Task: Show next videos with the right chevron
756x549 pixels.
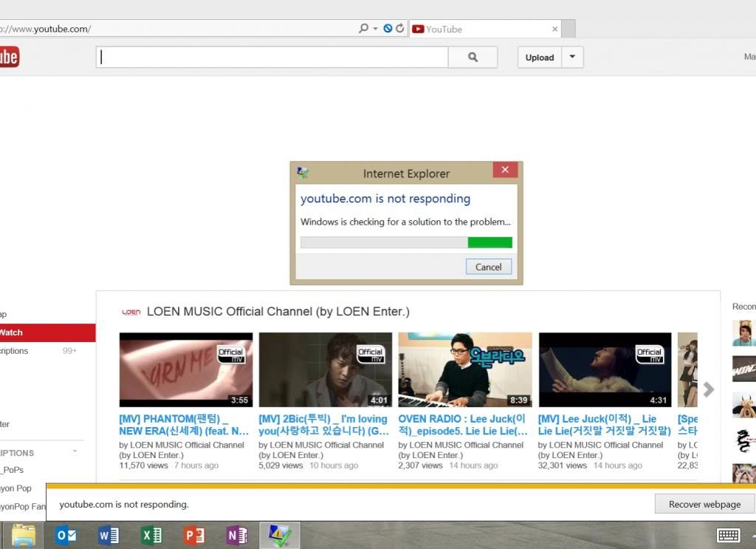Action: point(708,389)
